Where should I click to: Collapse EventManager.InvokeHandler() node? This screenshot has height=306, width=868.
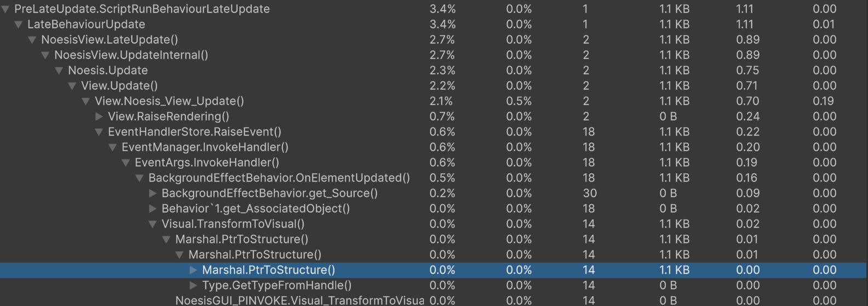(112, 148)
